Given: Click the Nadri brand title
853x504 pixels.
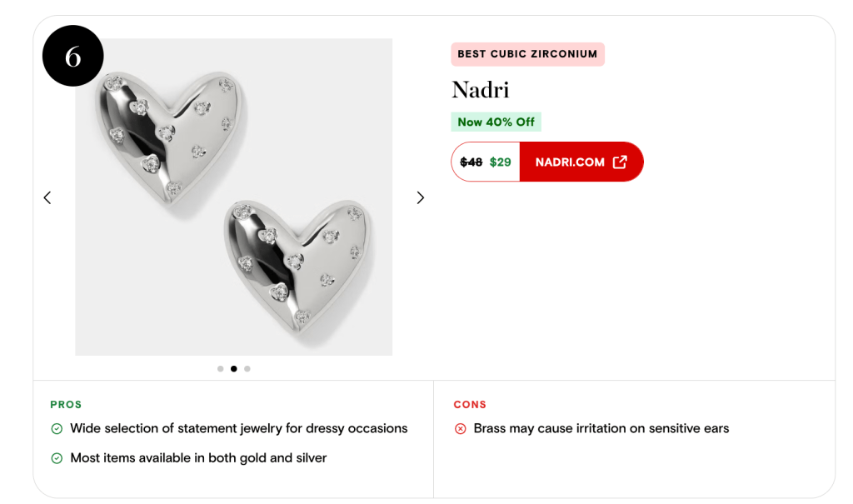Looking at the screenshot, I should click(480, 90).
